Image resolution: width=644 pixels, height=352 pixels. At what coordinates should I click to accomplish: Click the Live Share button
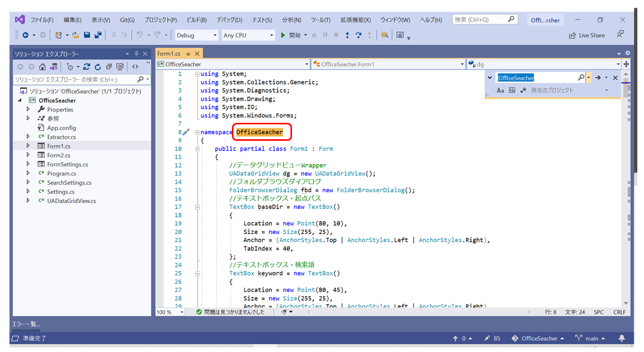pos(587,35)
